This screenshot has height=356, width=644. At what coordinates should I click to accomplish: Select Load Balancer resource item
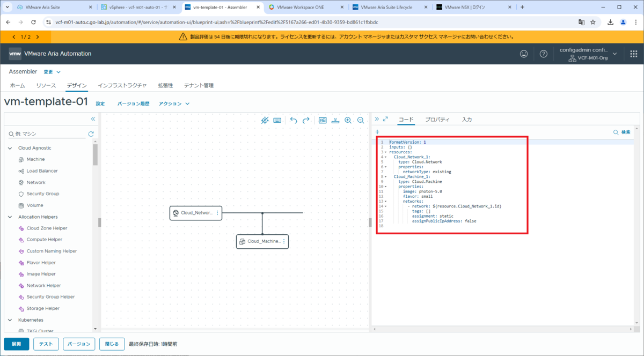42,171
